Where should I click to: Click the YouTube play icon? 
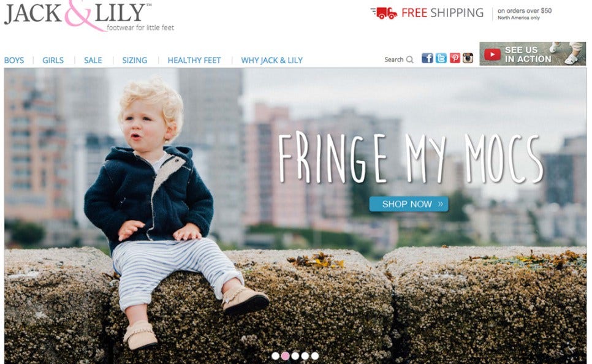point(492,55)
